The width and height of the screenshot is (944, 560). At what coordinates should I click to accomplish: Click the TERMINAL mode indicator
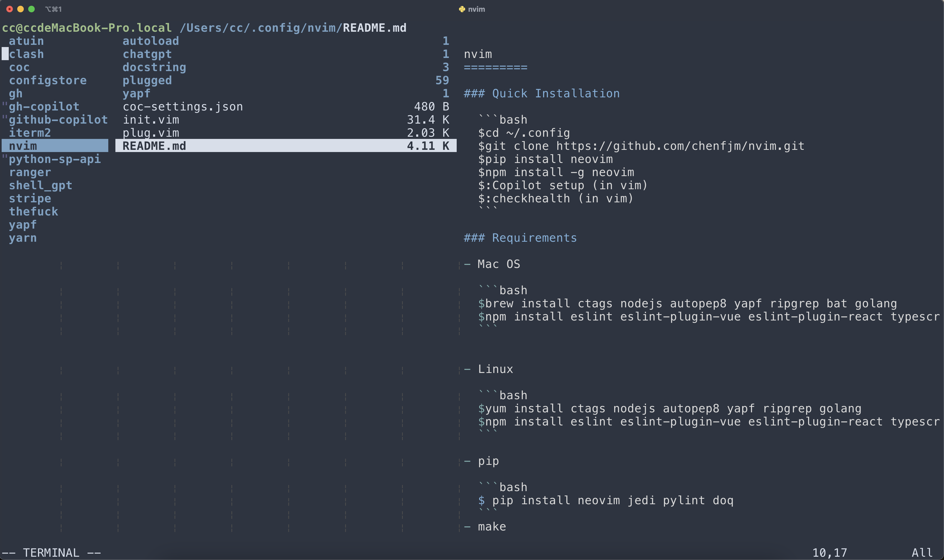click(x=51, y=552)
